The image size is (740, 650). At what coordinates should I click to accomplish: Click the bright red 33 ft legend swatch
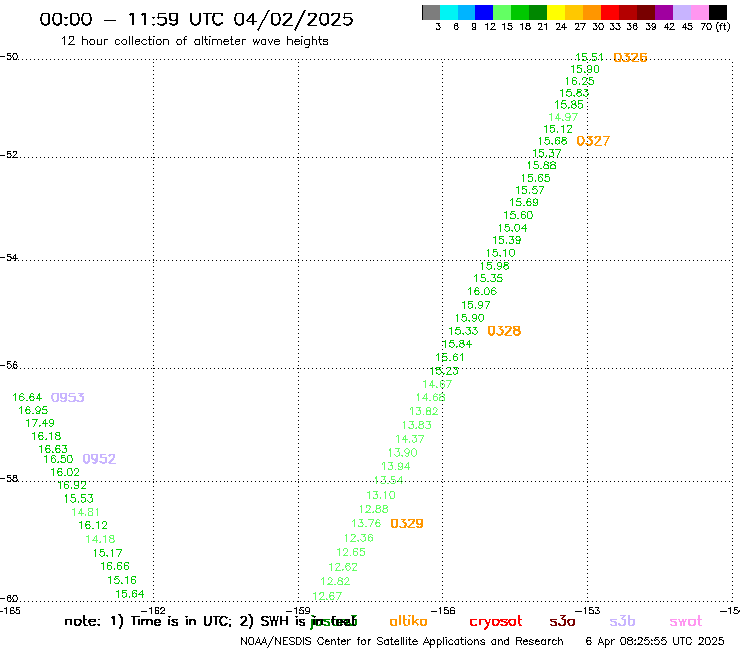[x=610, y=12]
